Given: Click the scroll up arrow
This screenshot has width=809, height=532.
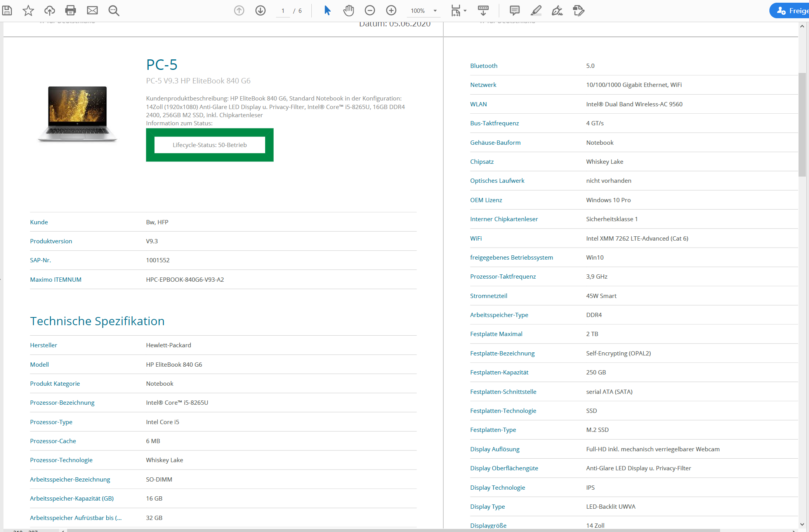Looking at the screenshot, I should (802, 26).
